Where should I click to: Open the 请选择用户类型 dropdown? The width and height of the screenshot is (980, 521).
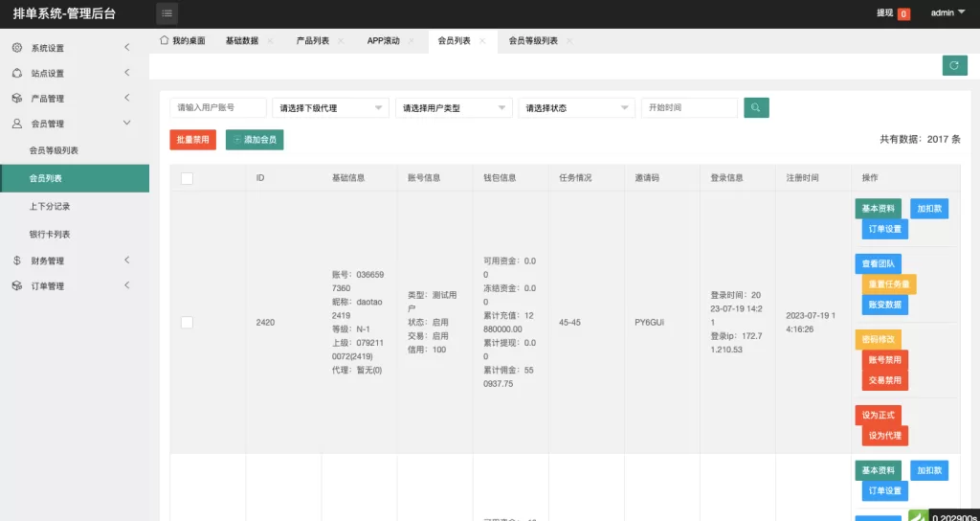pyautogui.click(x=453, y=108)
